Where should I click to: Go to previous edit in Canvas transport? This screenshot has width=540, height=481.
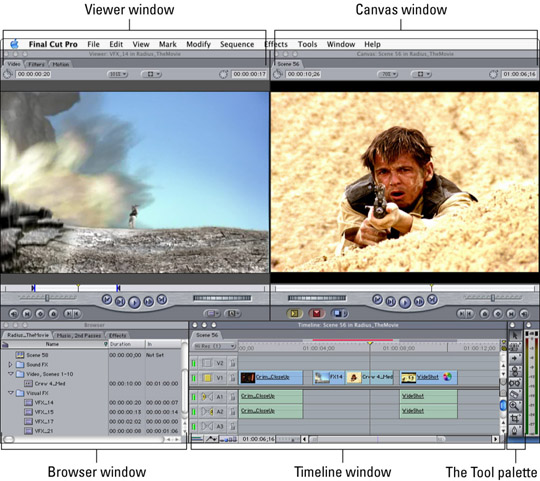point(377,300)
